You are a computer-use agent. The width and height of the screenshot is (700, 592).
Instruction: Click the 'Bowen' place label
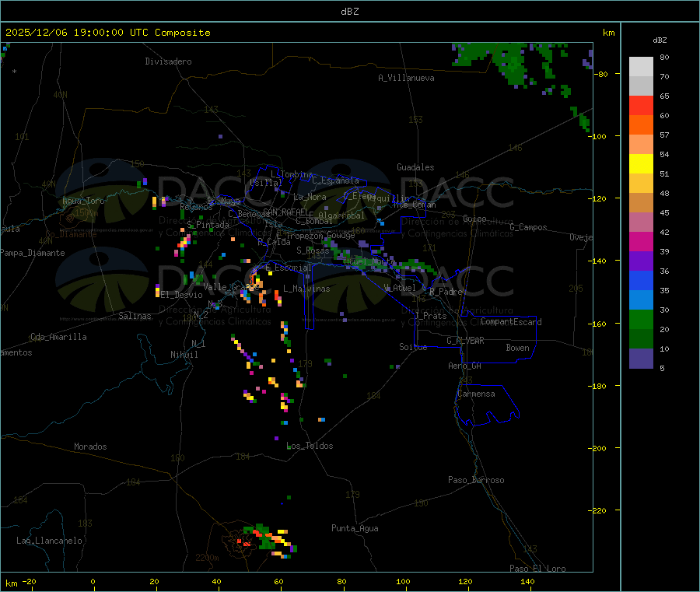517,348
